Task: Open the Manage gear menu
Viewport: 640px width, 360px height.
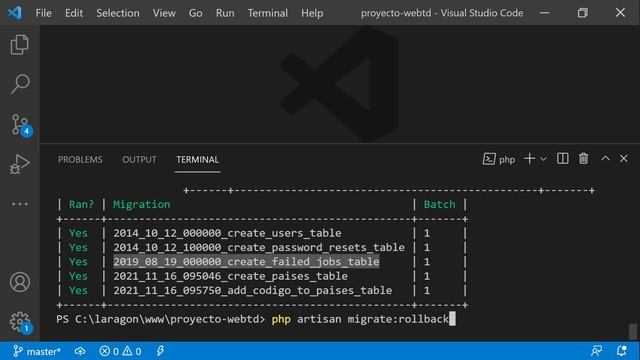Action: tap(20, 322)
